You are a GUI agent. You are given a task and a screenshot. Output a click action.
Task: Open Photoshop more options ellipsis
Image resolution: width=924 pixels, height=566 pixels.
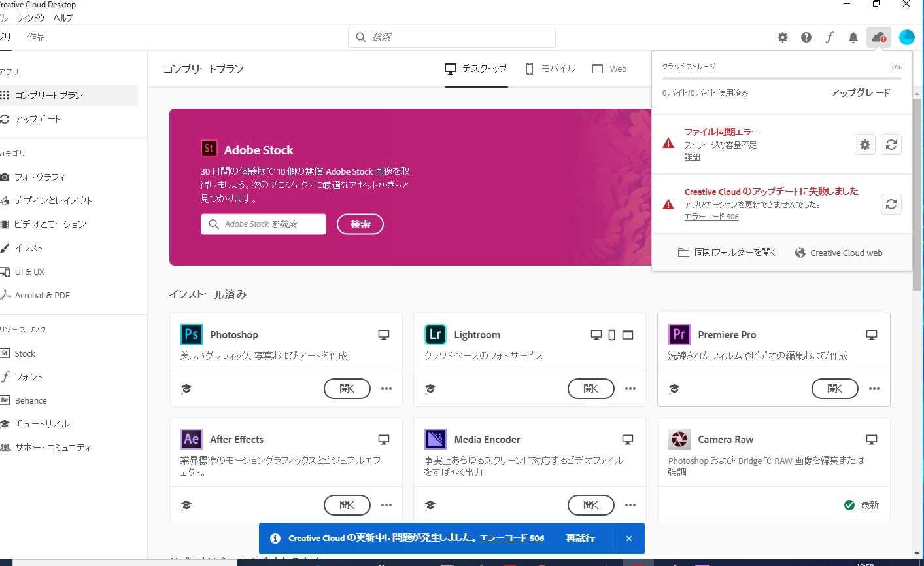click(x=386, y=389)
